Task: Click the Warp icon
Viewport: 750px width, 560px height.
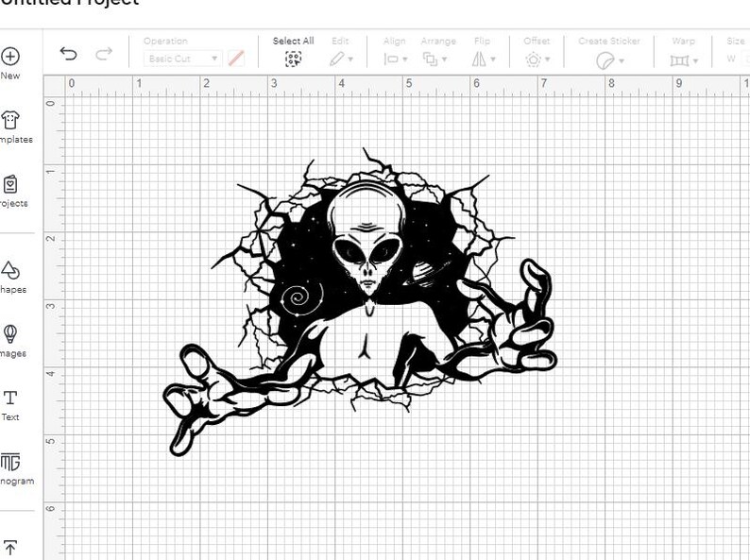Action: 679,60
